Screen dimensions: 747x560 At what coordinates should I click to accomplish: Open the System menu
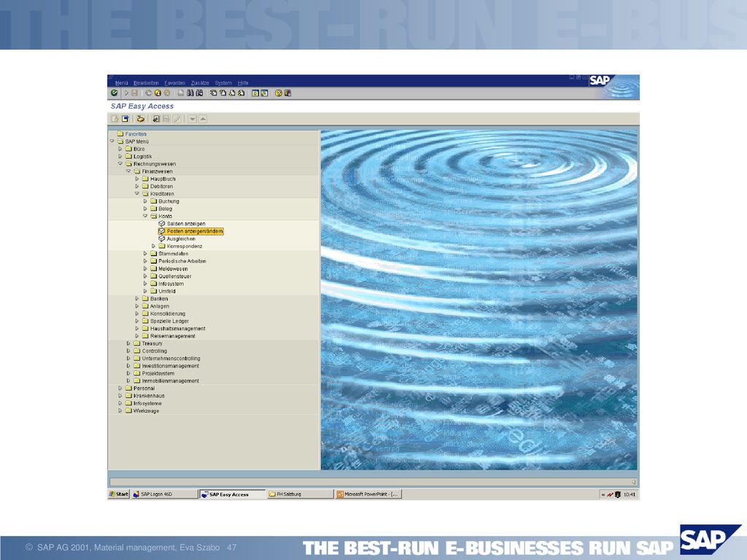click(223, 83)
